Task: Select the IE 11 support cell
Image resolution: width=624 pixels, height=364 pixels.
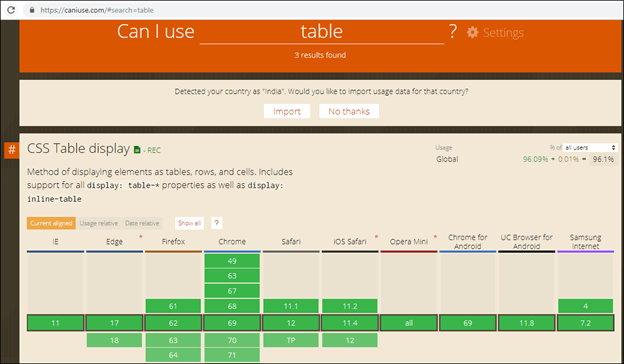Action: (55, 323)
